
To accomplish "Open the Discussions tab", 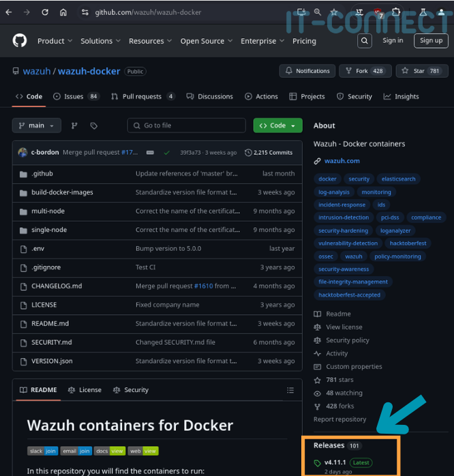I will 209,97.
